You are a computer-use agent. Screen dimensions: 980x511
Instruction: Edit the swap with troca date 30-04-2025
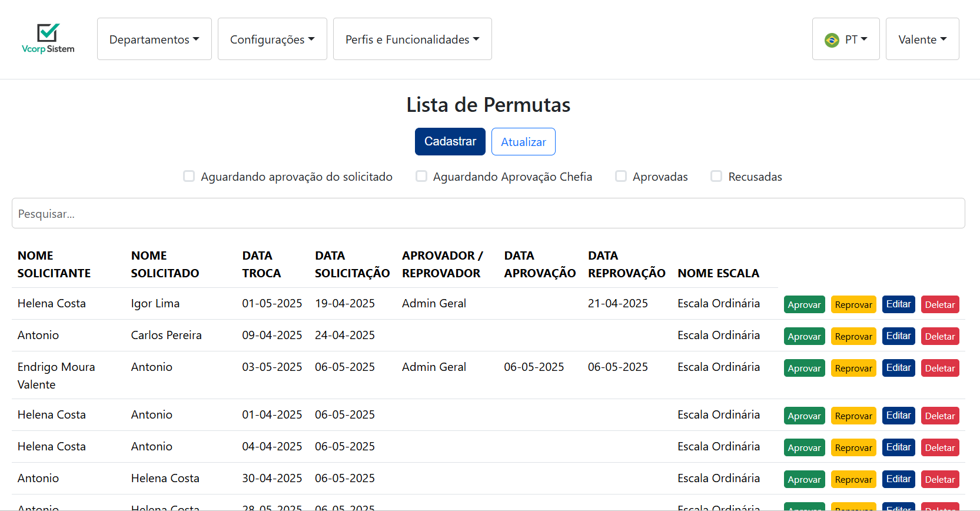pos(899,479)
